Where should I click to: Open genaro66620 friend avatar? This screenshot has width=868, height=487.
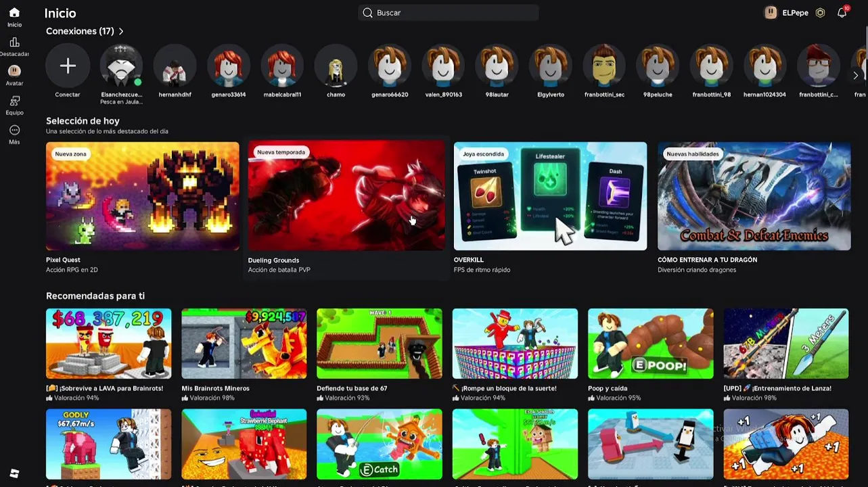pyautogui.click(x=390, y=66)
